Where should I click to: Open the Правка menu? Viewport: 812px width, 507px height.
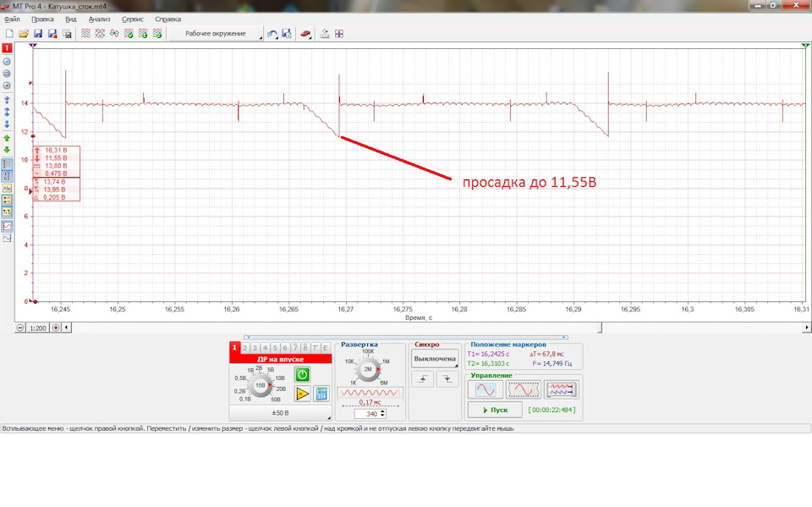click(42, 19)
